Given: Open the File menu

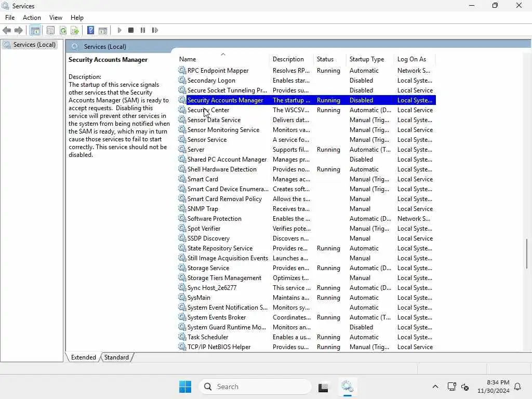Looking at the screenshot, I should tap(10, 18).
